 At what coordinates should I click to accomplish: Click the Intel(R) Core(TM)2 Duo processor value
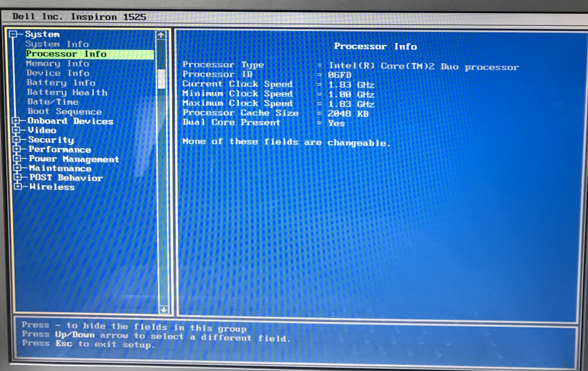pyautogui.click(x=424, y=66)
